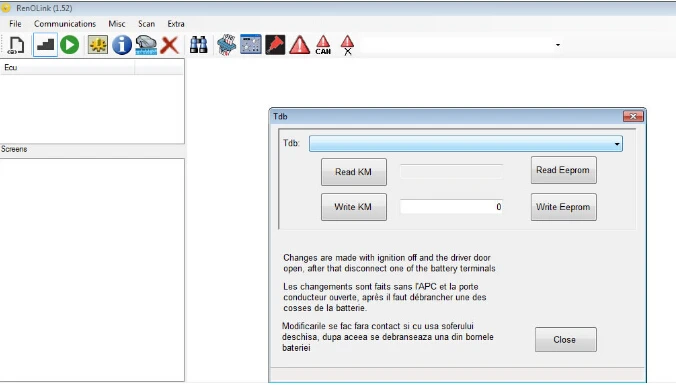Click the plain red warning triangle icon

click(299, 45)
